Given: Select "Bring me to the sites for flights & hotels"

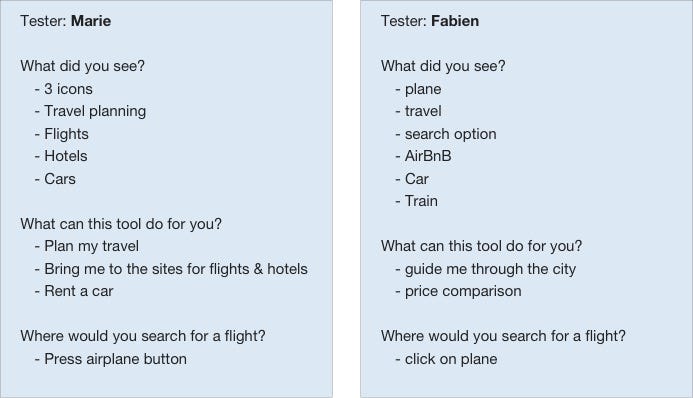Looking at the screenshot, I should 176,269.
